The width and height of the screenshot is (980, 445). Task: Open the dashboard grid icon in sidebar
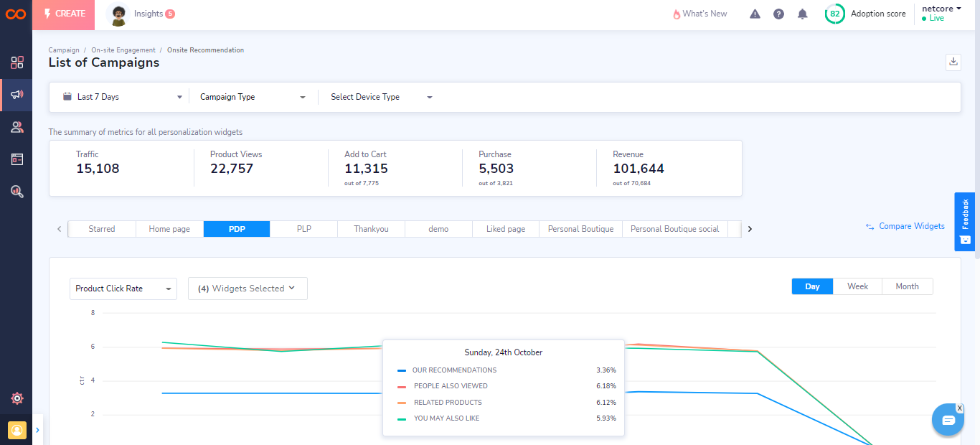pyautogui.click(x=17, y=62)
